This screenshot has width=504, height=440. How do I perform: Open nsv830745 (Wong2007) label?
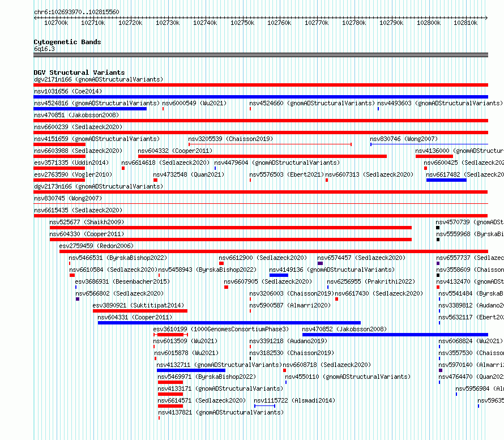(68, 198)
